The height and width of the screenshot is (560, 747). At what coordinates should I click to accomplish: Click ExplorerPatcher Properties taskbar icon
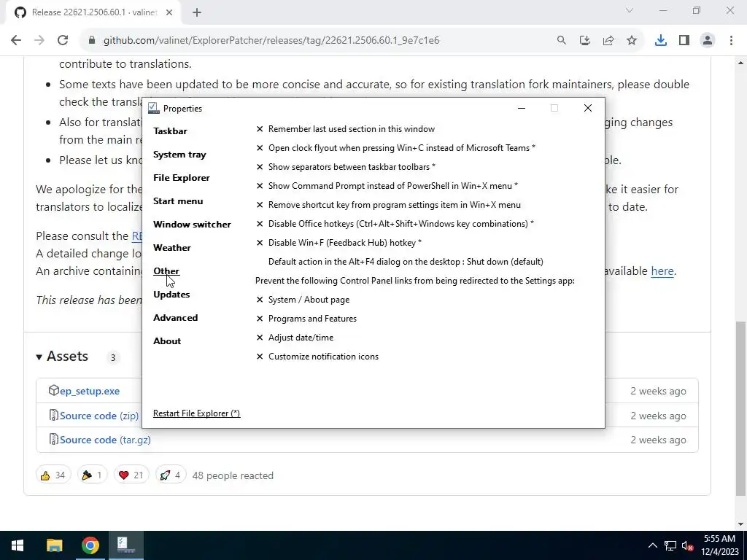coord(125,545)
